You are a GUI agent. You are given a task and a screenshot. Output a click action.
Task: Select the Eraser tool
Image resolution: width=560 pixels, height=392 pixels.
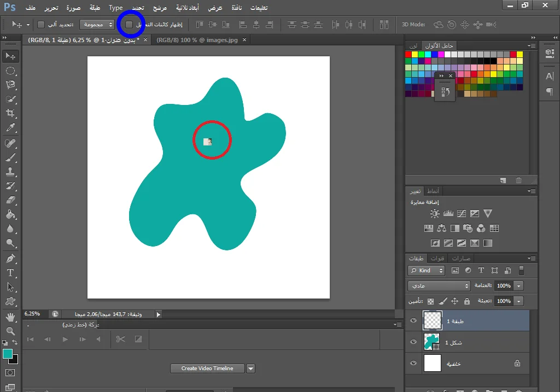click(10, 200)
